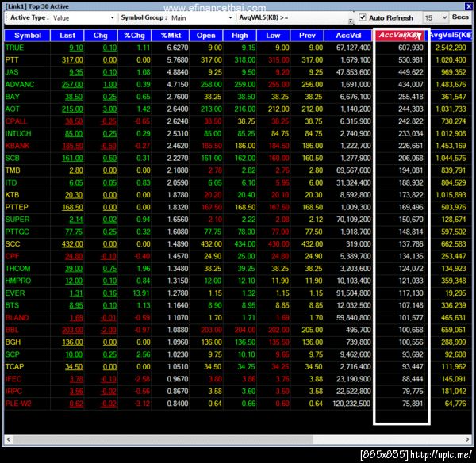
Task: Select the PTT symbol row
Action: [238, 60]
